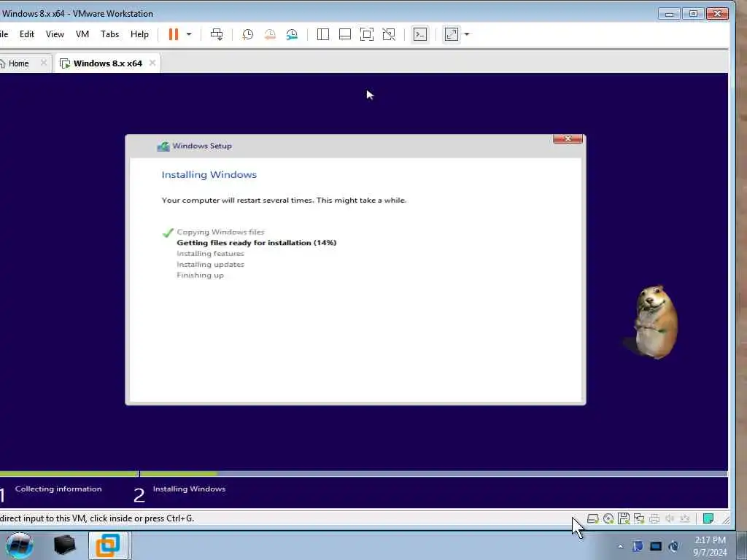Click the black box taskbar application
This screenshot has height=560, width=747.
coord(64,545)
